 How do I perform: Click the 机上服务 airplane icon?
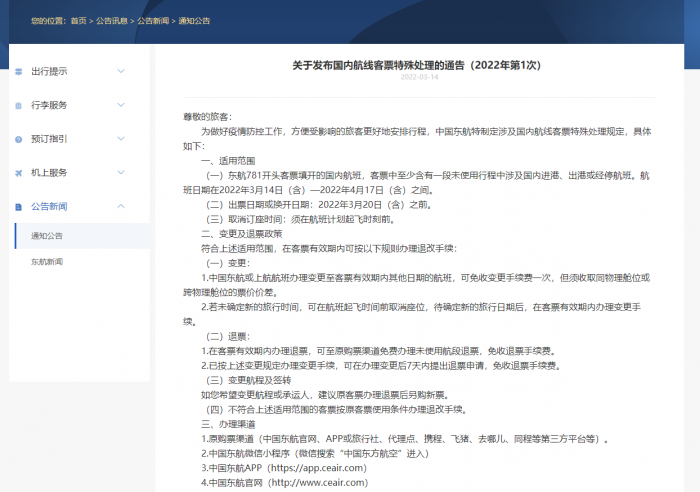point(18,172)
